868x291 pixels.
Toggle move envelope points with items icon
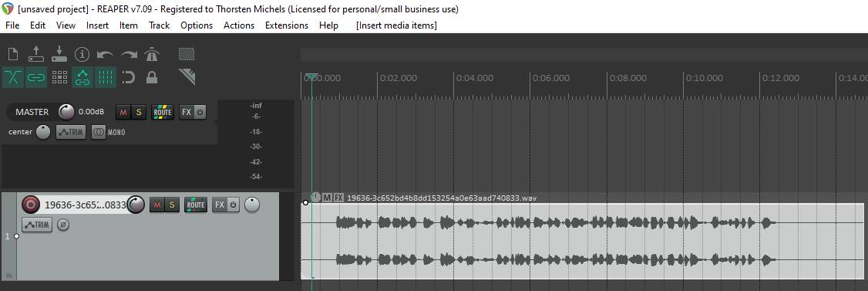(x=82, y=78)
